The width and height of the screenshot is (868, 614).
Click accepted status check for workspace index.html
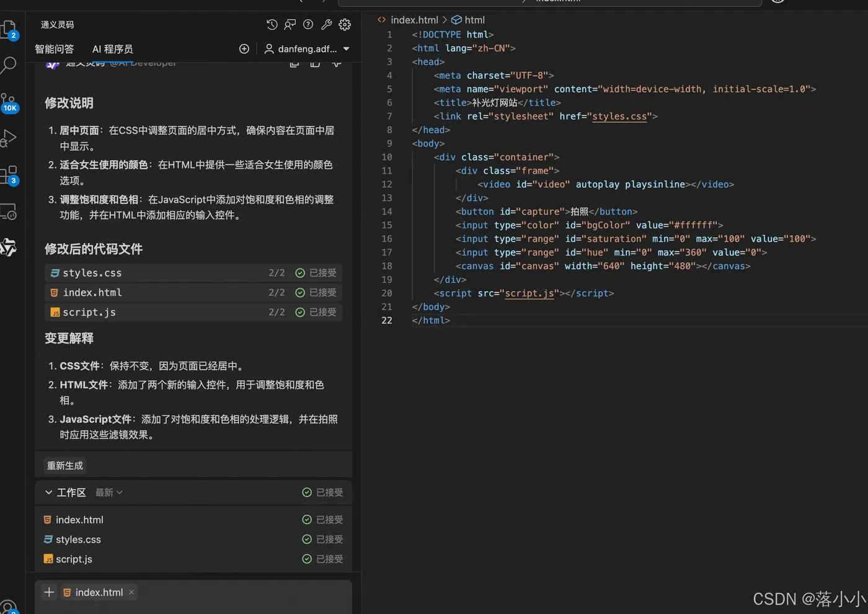click(307, 520)
